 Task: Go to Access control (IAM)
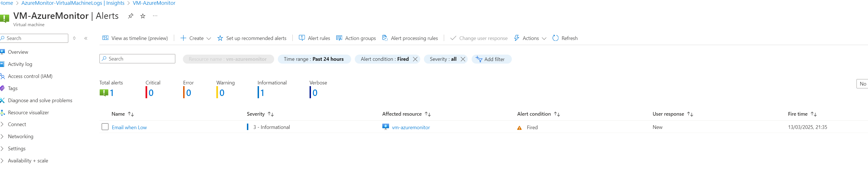[x=30, y=76]
